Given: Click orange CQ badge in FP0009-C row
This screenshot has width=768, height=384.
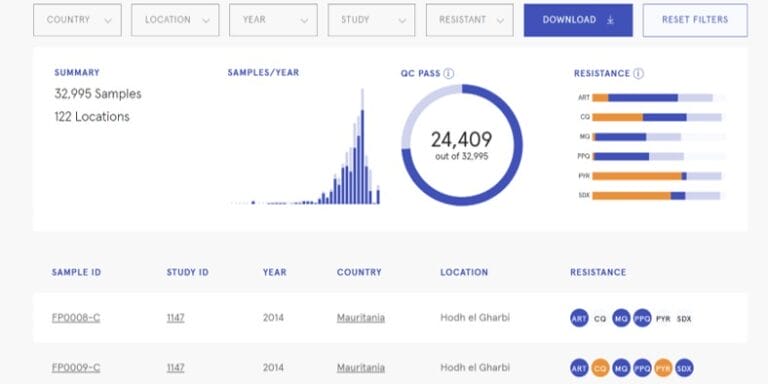Looking at the screenshot, I should pos(600,368).
